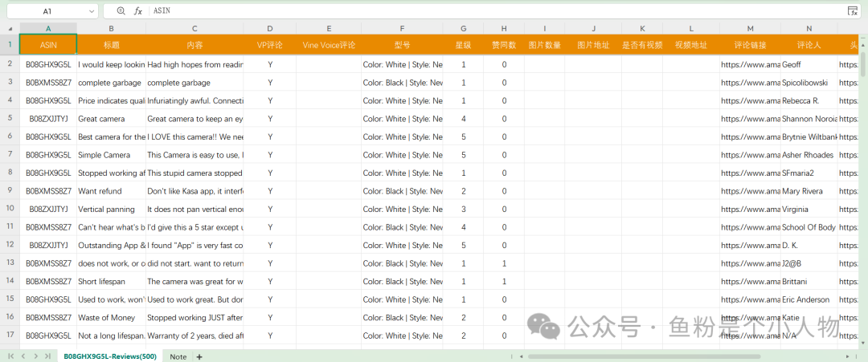Click the 'Want refund' title cell

[111, 191]
